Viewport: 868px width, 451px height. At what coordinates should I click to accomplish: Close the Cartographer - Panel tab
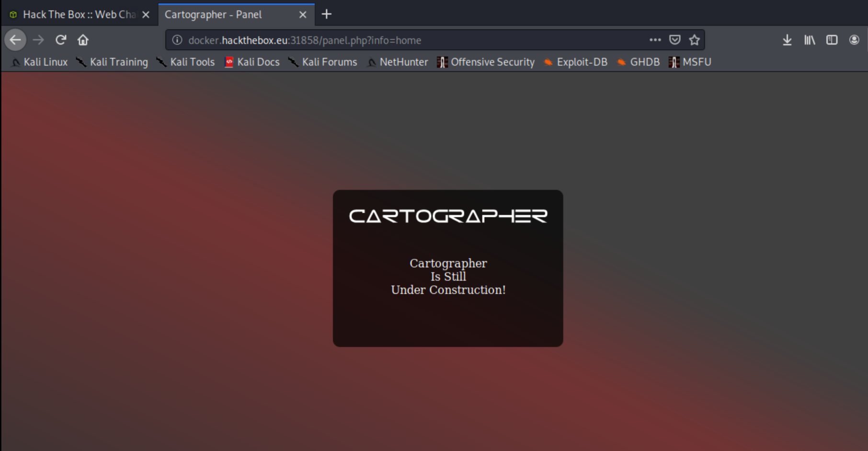pyautogui.click(x=303, y=14)
